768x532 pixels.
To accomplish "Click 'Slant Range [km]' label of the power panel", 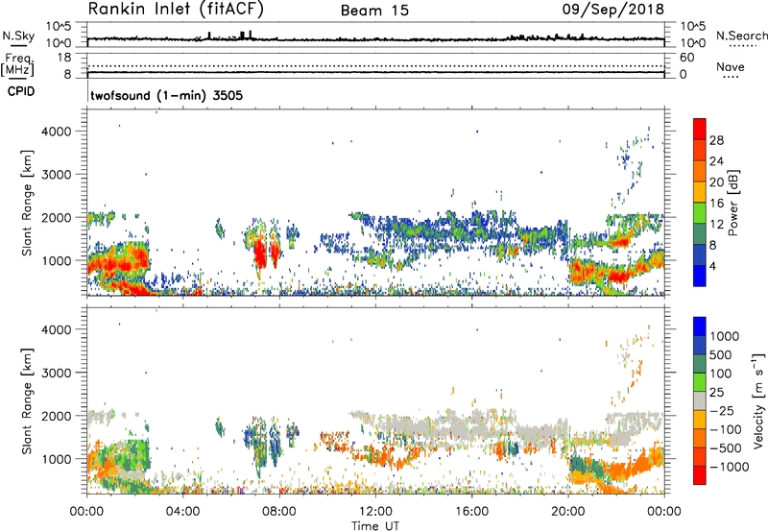I will (x=27, y=203).
